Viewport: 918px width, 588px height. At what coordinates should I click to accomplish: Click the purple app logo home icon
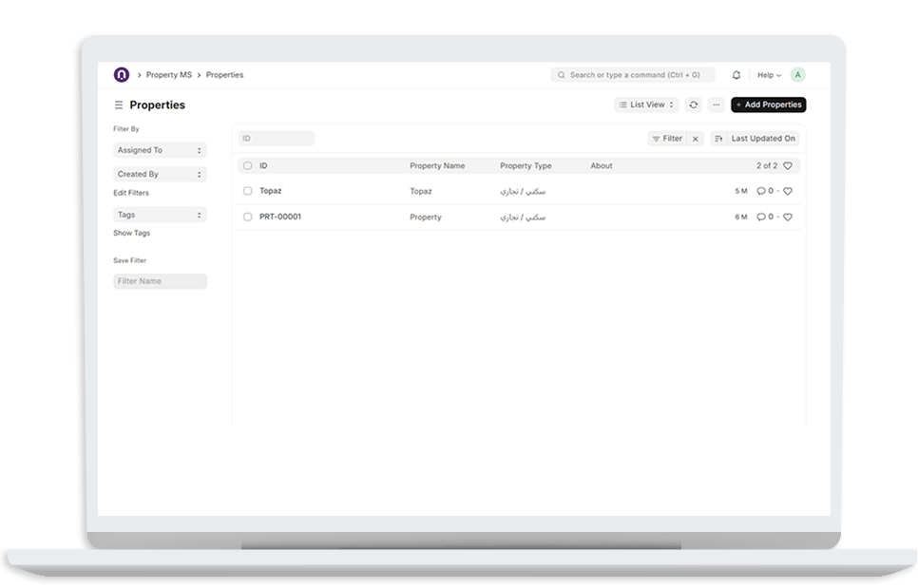click(121, 75)
